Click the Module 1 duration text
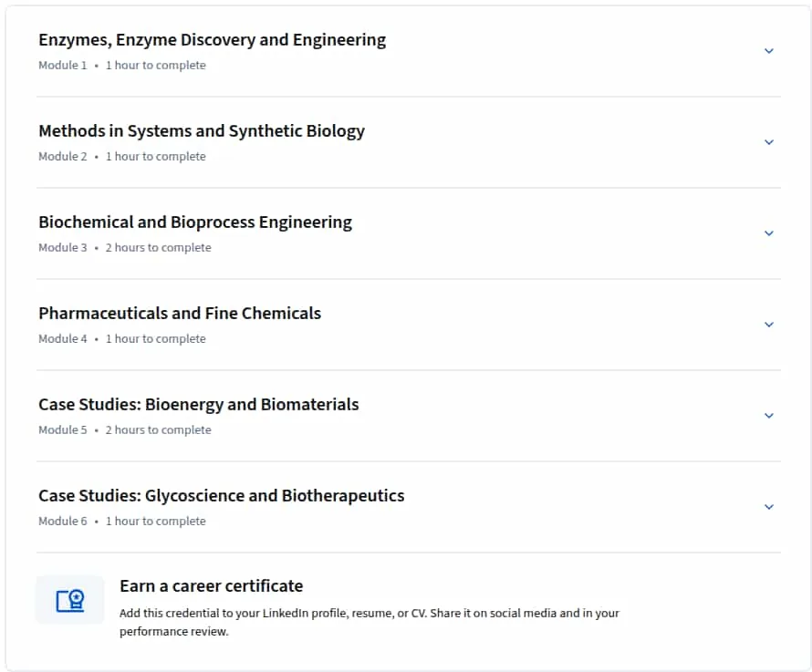The image size is (812, 672). click(156, 66)
